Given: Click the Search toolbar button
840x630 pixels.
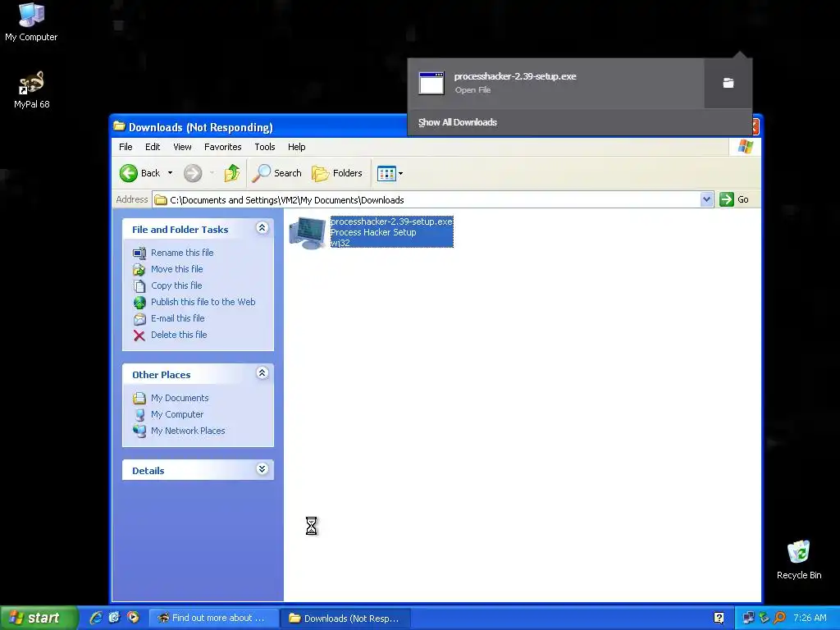Looking at the screenshot, I should 277,173.
